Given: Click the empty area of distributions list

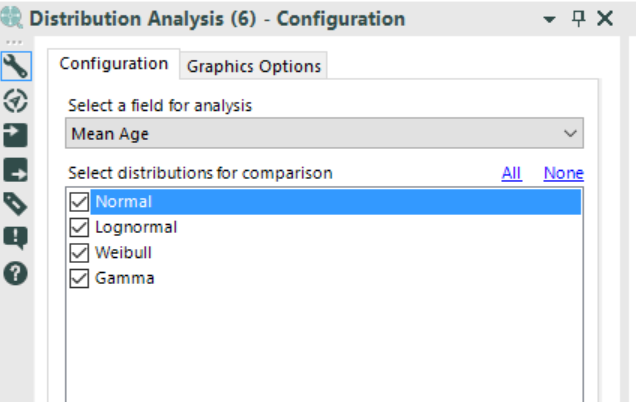Looking at the screenshot, I should pos(325,345).
